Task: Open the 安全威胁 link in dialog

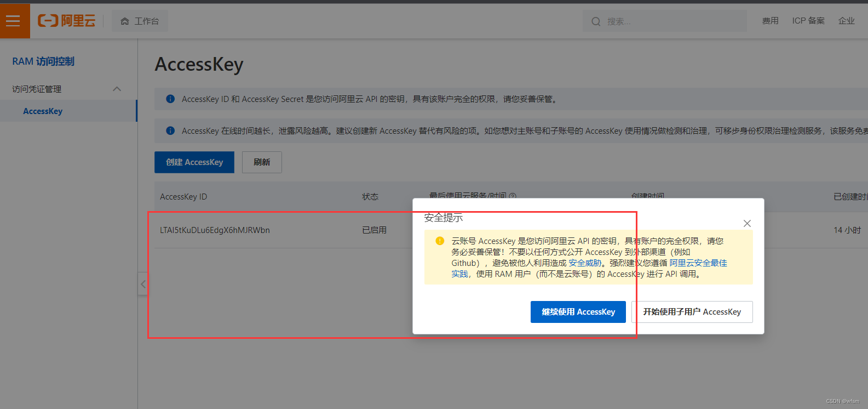Action: pyautogui.click(x=585, y=263)
